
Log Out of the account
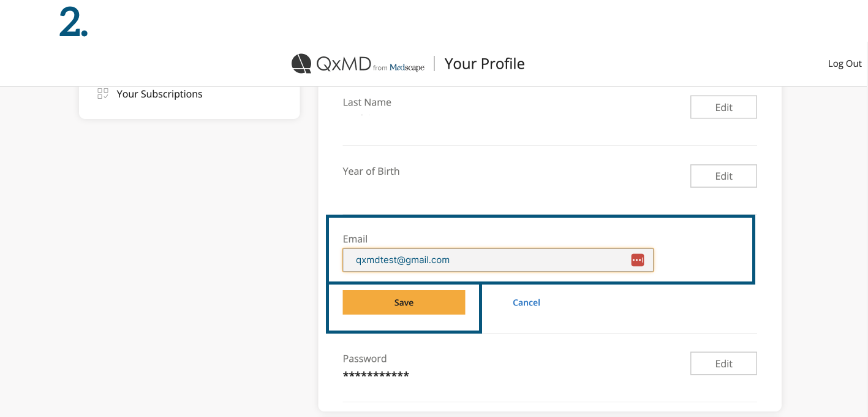pyautogui.click(x=845, y=64)
